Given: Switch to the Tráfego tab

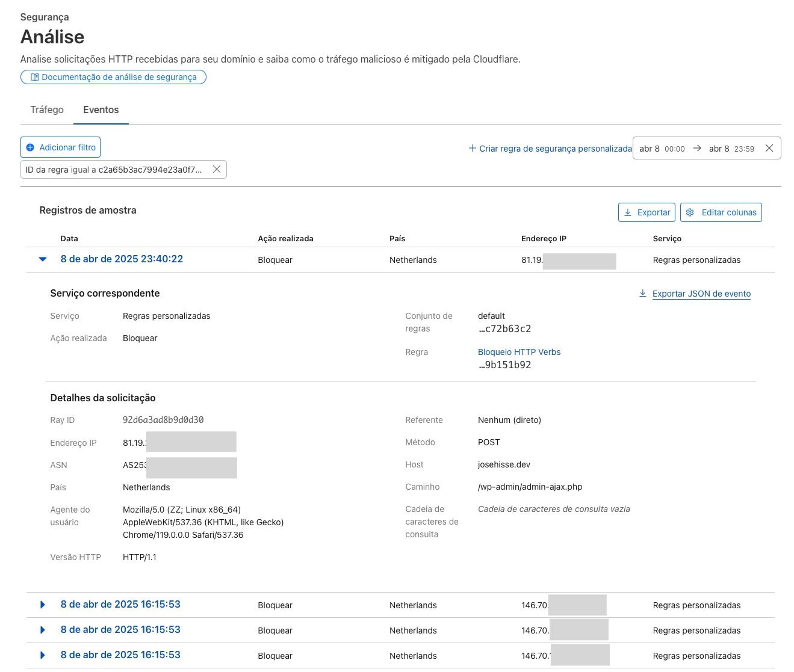Looking at the screenshot, I should click(47, 110).
